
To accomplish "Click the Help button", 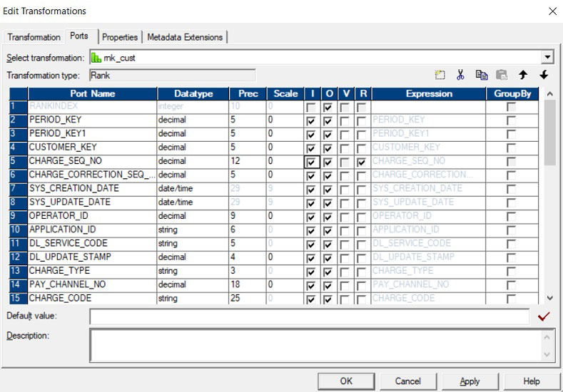I will (532, 381).
